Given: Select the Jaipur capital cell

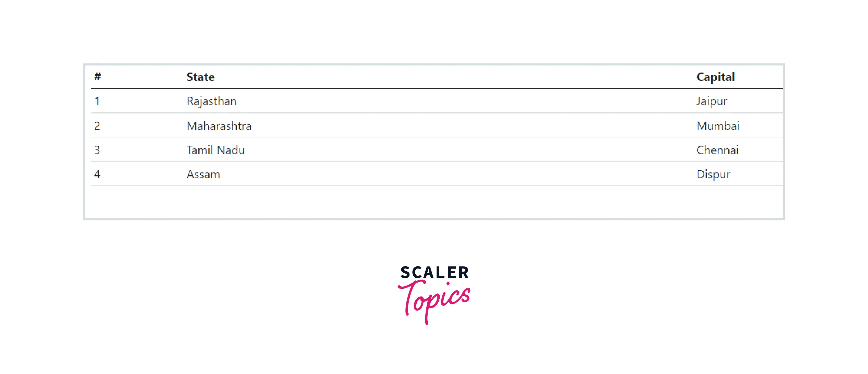Looking at the screenshot, I should (x=712, y=101).
